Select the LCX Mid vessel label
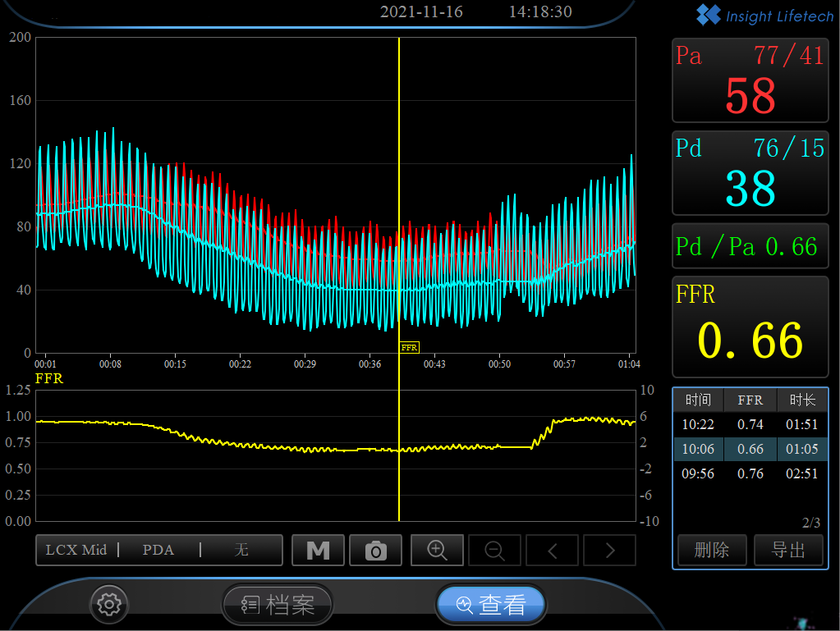Image resolution: width=840 pixels, height=631 pixels. [76, 550]
